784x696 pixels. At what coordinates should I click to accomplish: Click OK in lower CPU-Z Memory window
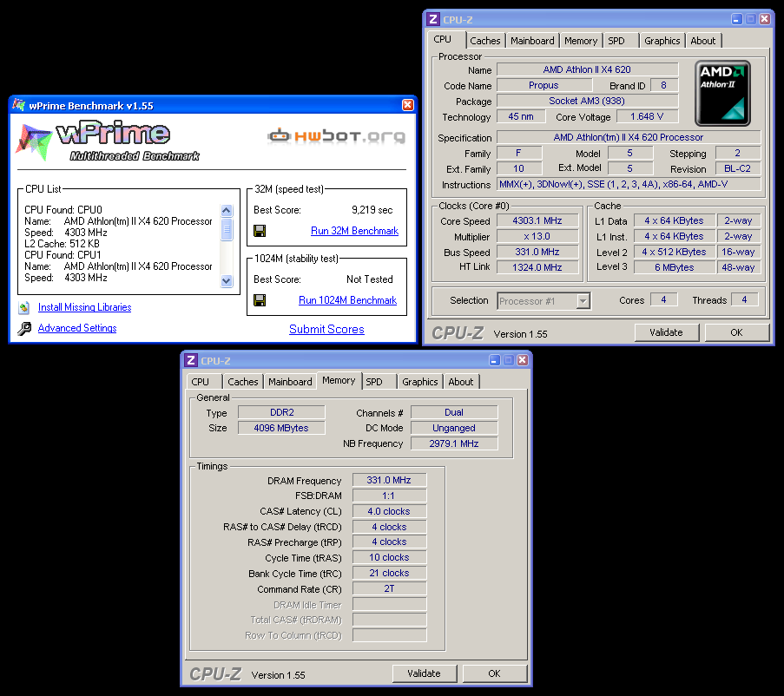495,673
